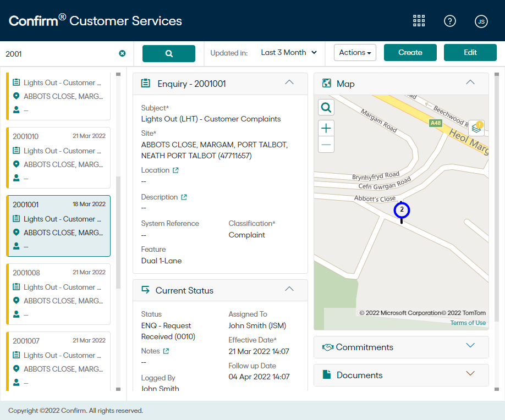Click '04 Apr 2022 14:07' follow up date
Screen dimensions: 505x420
pos(259,377)
